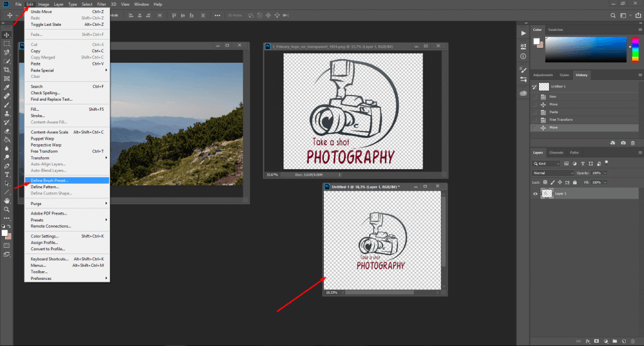
Task: Click the Untitled-1 snapshot thumbnail in History
Action: pyautogui.click(x=544, y=87)
